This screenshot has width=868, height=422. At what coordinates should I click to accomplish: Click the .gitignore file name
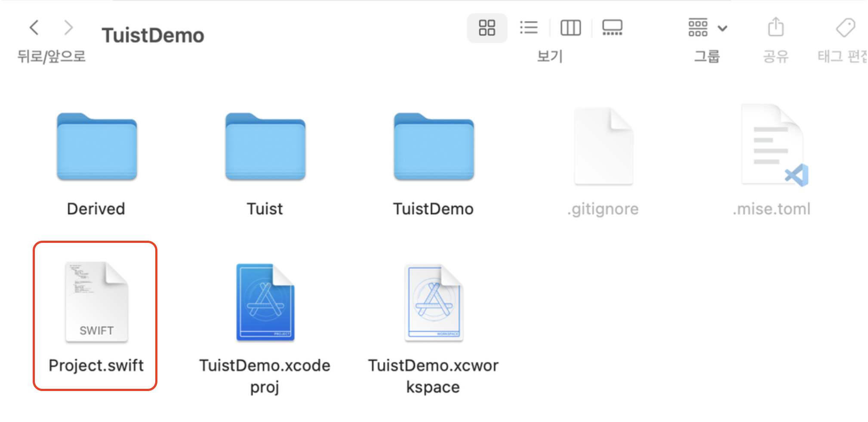coord(603,209)
